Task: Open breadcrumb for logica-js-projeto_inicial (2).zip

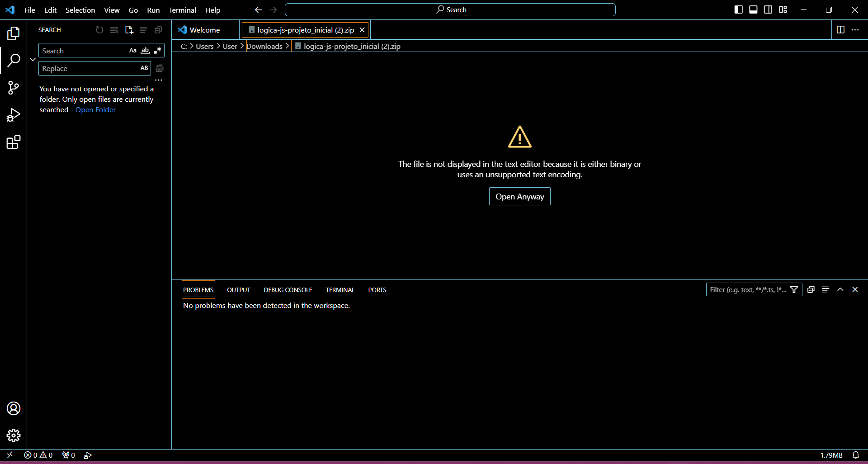Action: (x=348, y=46)
